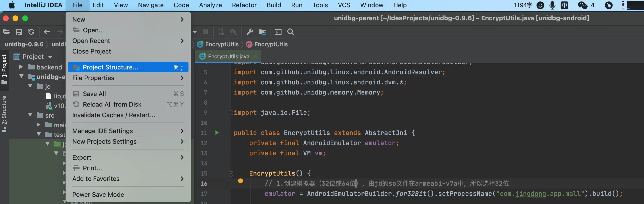644x204 pixels.
Task: Open the Edit menu in menu bar
Action: 98,5
